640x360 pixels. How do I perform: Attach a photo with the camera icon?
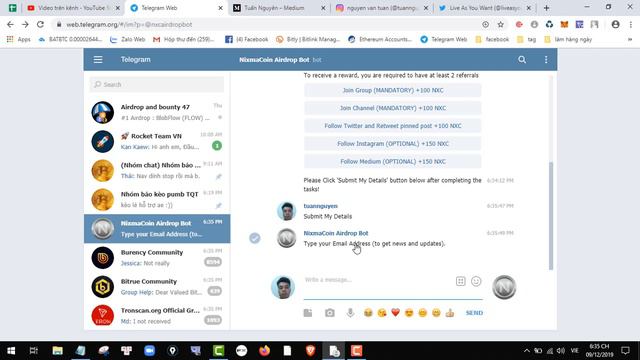[329, 313]
